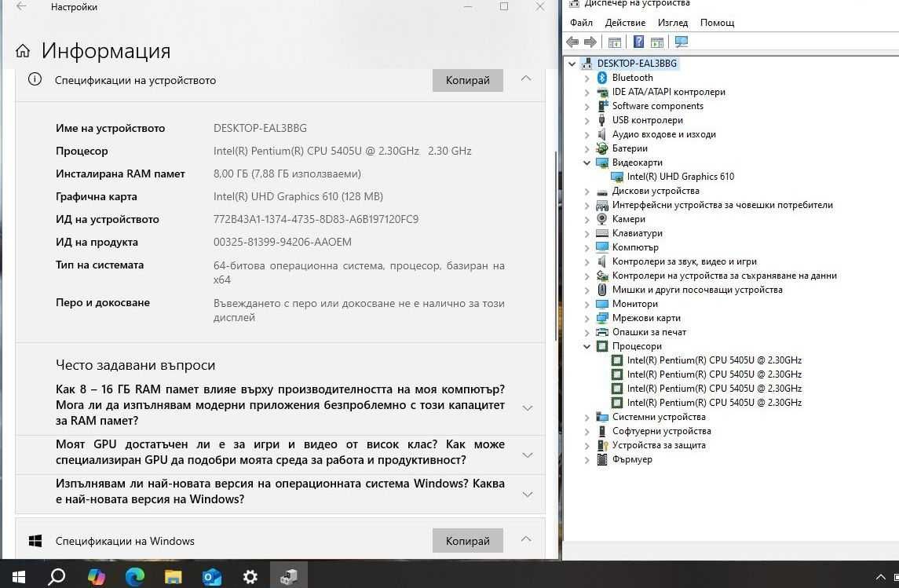Collapse Спецификации на устройството section chevron

(x=526, y=79)
